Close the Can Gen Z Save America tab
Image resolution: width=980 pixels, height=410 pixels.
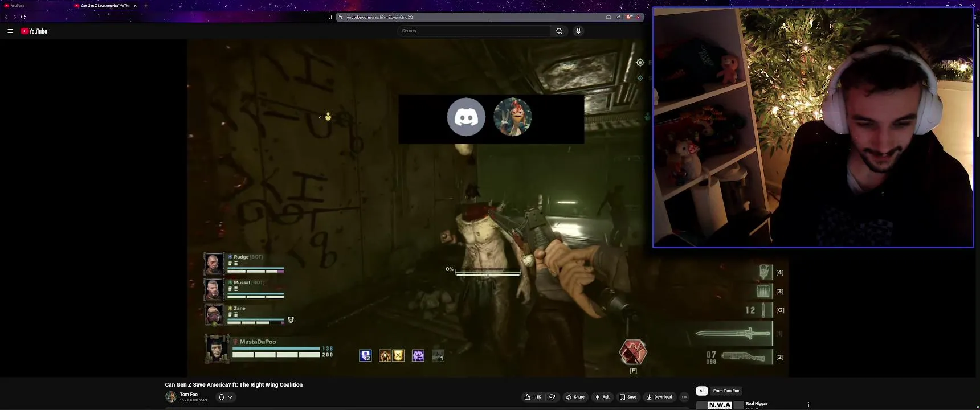point(135,6)
